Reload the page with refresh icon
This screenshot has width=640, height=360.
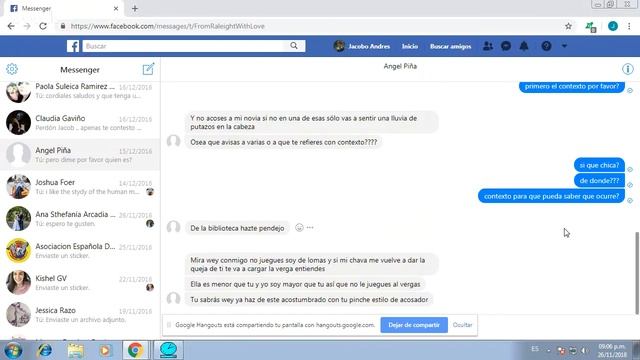pos(43,26)
